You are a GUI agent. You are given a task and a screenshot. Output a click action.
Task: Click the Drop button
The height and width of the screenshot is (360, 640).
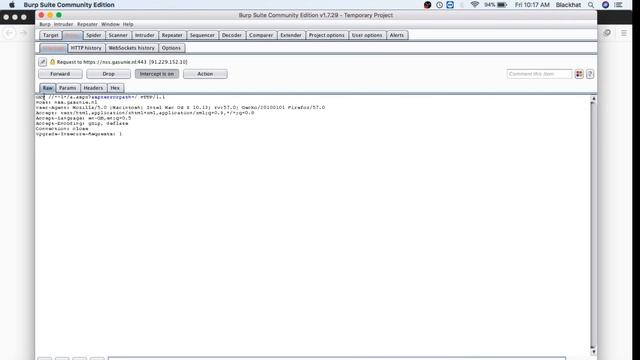(108, 74)
